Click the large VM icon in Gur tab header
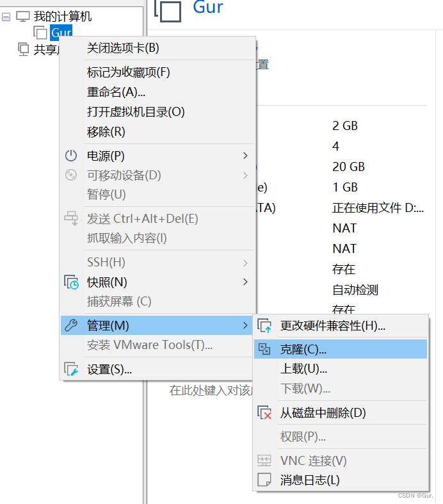 coord(168,11)
